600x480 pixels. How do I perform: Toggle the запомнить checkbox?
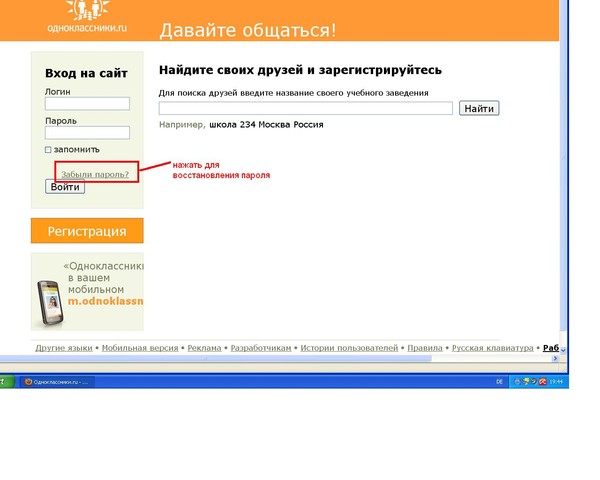coord(48,150)
